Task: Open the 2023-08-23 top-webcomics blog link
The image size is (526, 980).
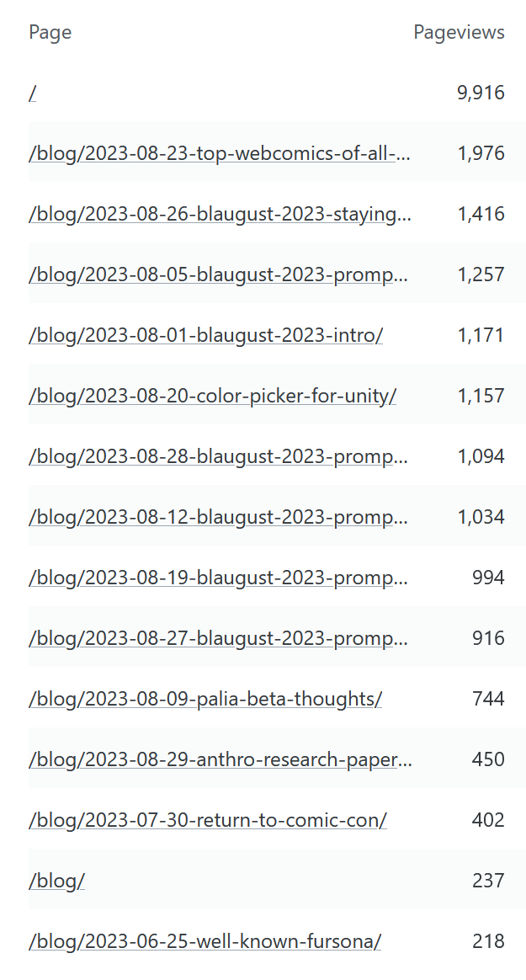Action: (220, 153)
